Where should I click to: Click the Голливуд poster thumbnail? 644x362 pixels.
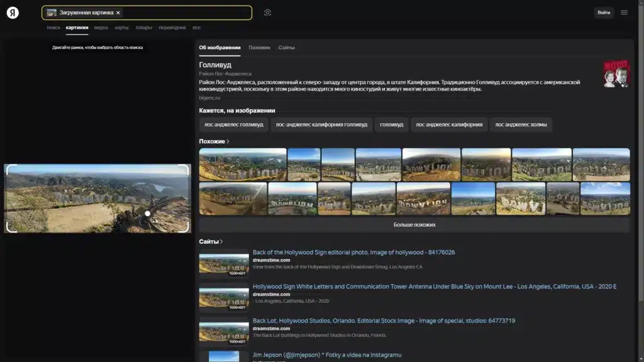click(x=616, y=74)
